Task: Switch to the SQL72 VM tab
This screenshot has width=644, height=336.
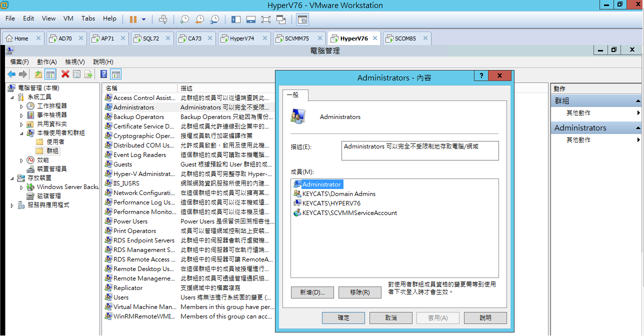Action: coord(152,38)
